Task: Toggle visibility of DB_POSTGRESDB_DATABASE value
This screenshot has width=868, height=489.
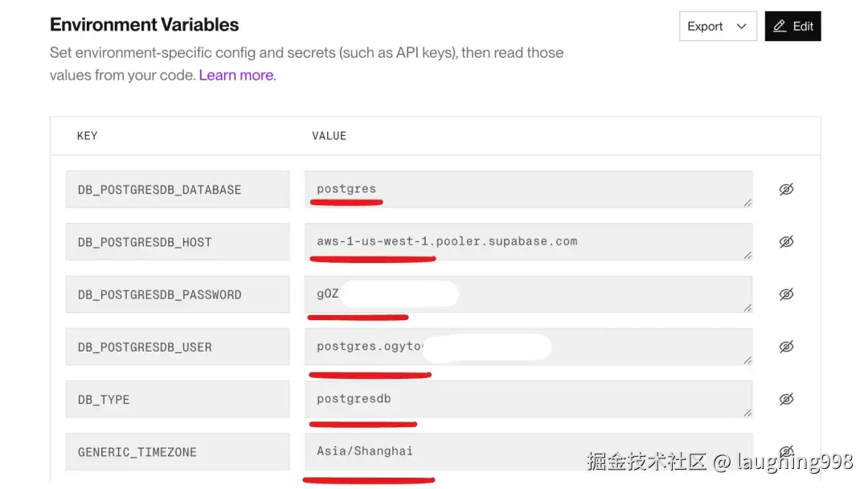Action: pos(786,189)
